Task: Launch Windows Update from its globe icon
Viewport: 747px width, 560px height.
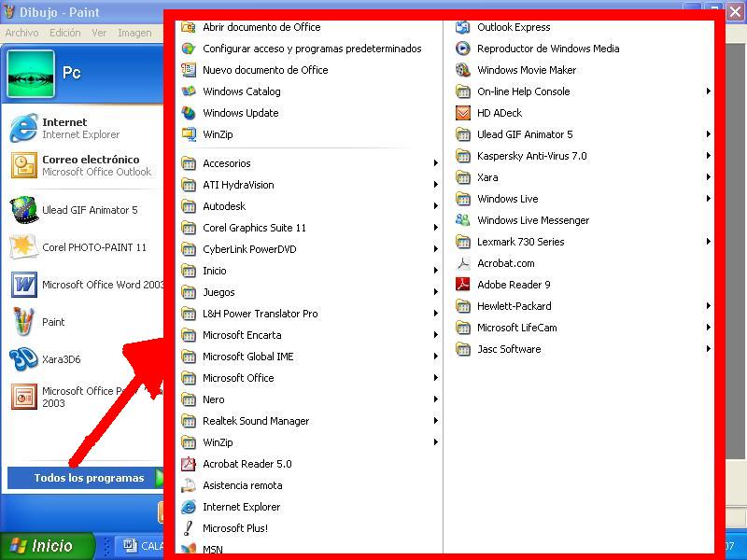Action: click(189, 113)
